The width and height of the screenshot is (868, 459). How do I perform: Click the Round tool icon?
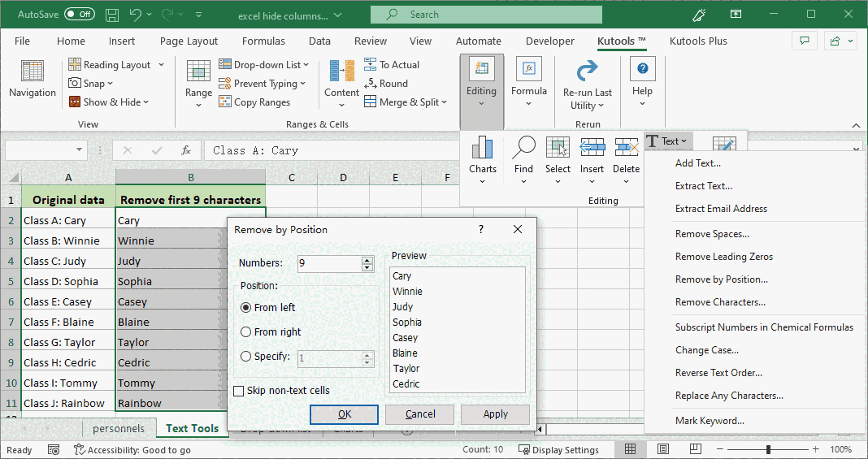371,83
